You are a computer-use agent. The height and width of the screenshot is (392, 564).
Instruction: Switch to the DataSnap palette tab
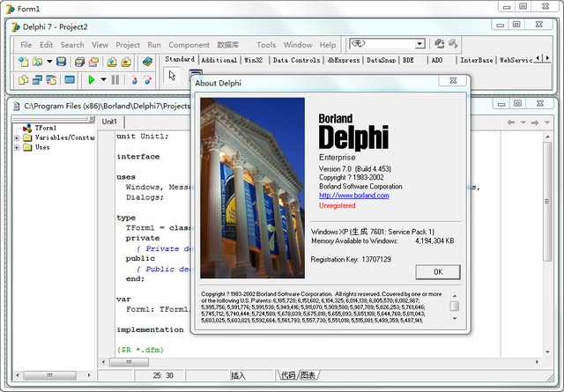(x=381, y=60)
